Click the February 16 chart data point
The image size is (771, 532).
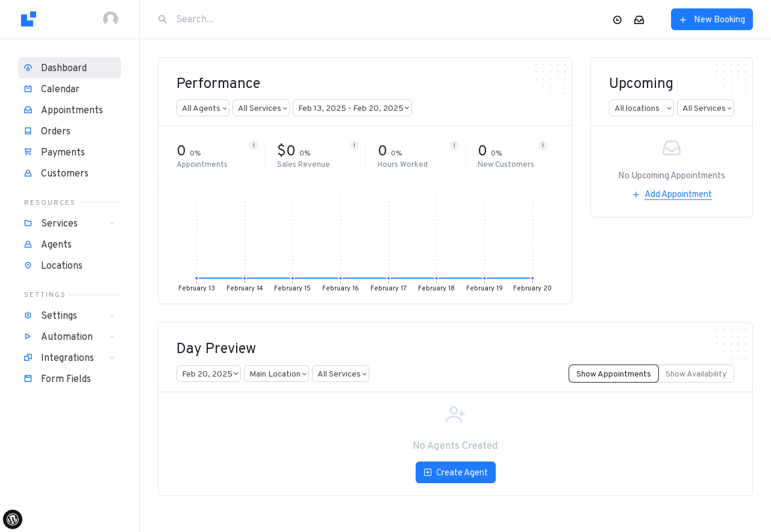[x=340, y=278]
